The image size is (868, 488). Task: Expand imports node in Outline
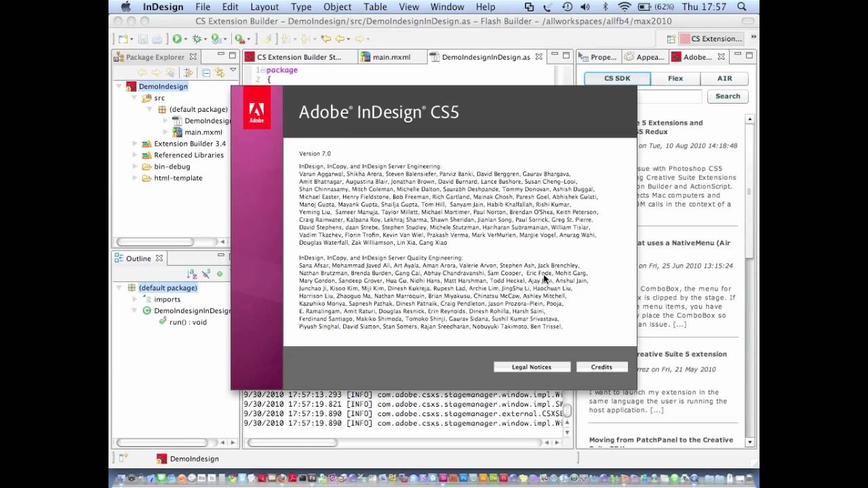click(134, 299)
